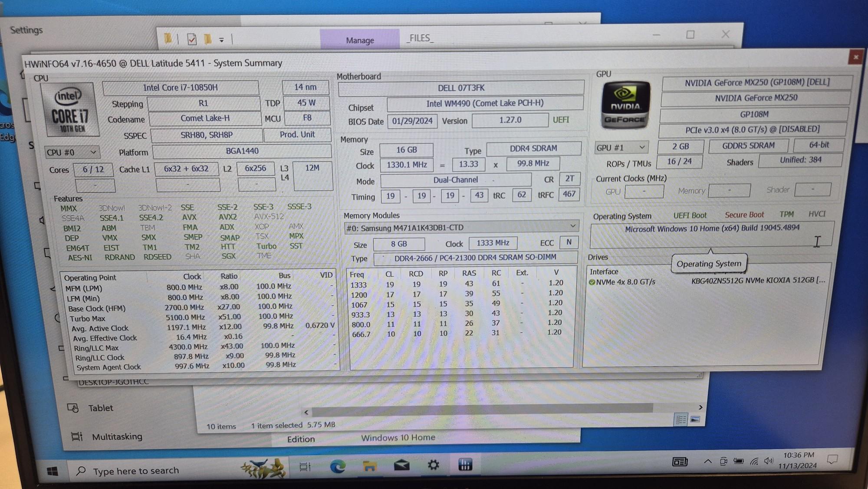The height and width of the screenshot is (489, 868).
Task: Expand the memory module selector Samsung M471A1K43DB1-CTD
Action: click(x=461, y=227)
